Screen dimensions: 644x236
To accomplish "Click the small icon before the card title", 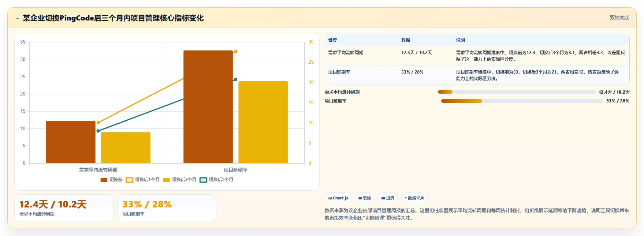I will click(17, 18).
